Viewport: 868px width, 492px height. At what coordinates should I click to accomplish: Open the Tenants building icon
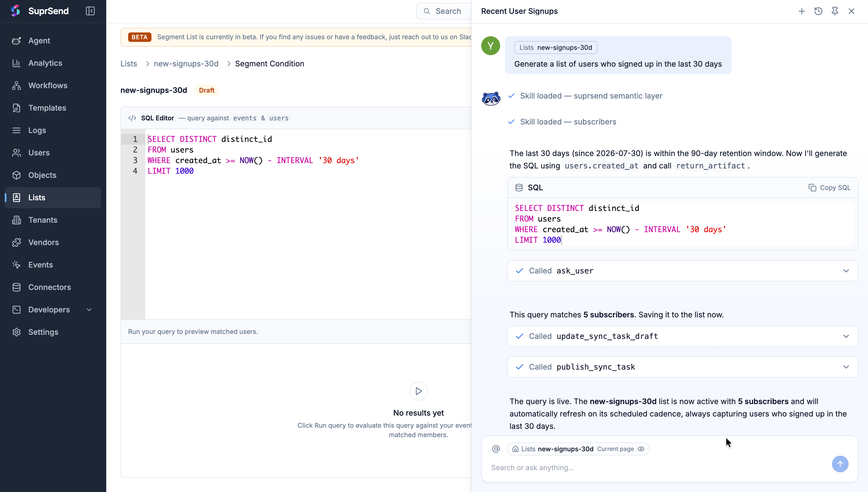(16, 220)
